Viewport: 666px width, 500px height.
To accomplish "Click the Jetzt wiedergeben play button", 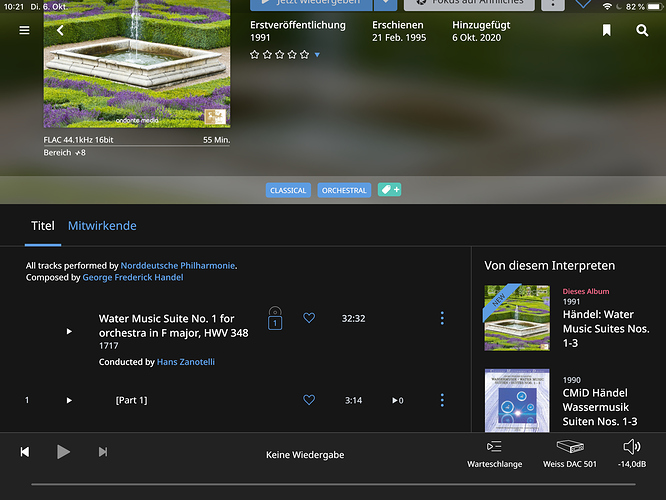I will (311, 4).
